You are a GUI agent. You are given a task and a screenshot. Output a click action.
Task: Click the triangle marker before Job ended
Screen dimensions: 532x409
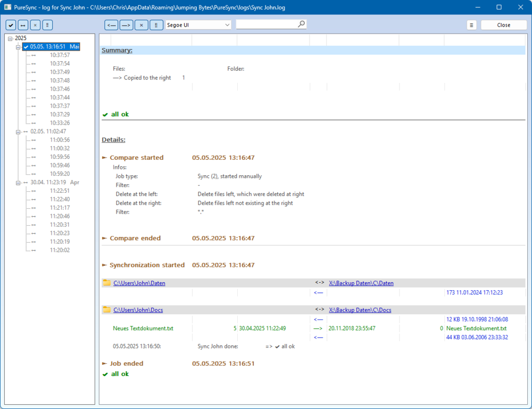click(x=104, y=364)
